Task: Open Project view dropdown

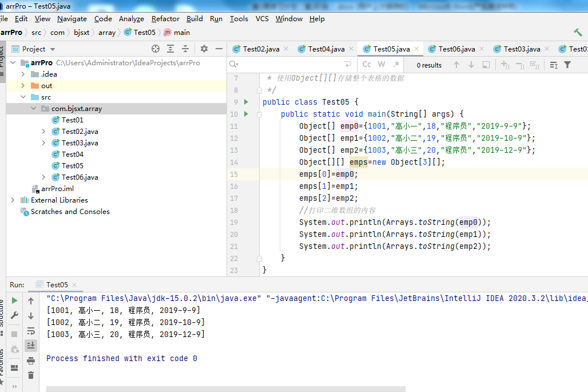Action: click(53, 49)
